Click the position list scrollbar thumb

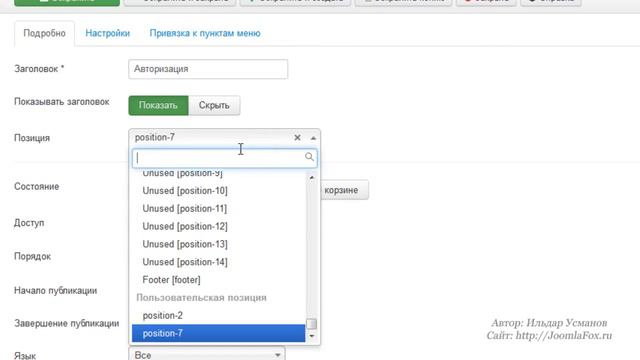pos(312,324)
